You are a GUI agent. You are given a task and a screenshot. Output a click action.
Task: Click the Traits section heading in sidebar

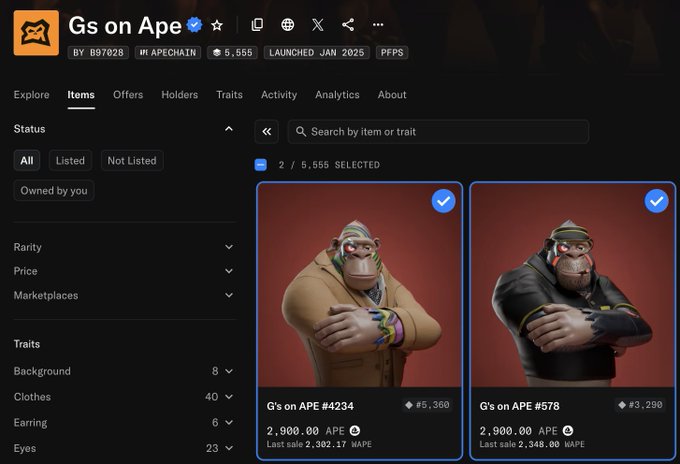(x=27, y=344)
